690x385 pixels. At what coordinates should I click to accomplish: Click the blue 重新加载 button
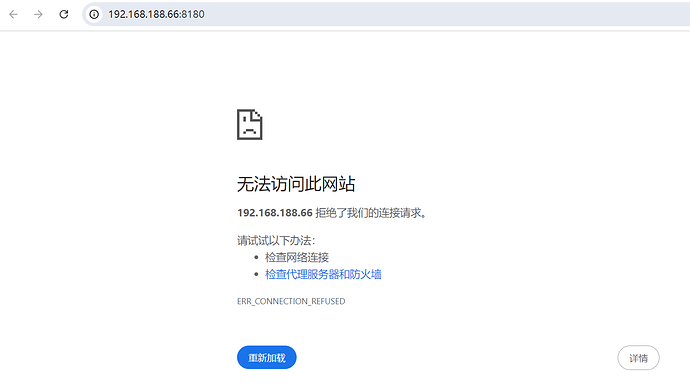pos(267,357)
